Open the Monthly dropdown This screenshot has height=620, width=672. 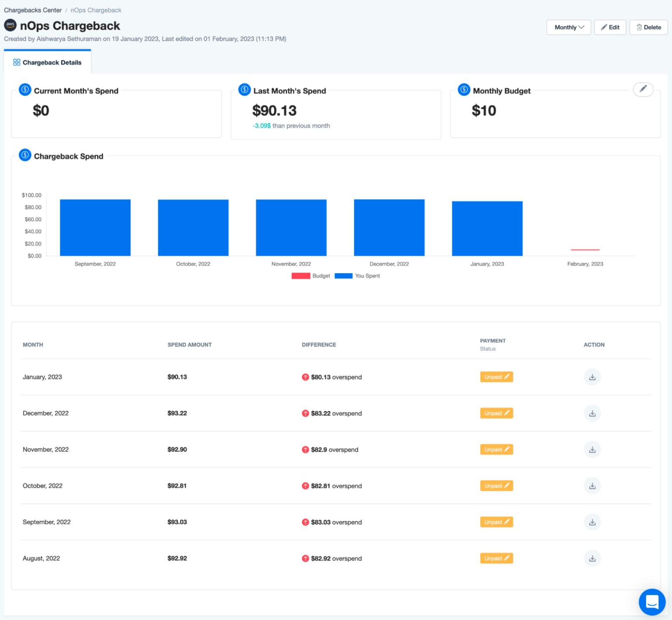pos(568,27)
